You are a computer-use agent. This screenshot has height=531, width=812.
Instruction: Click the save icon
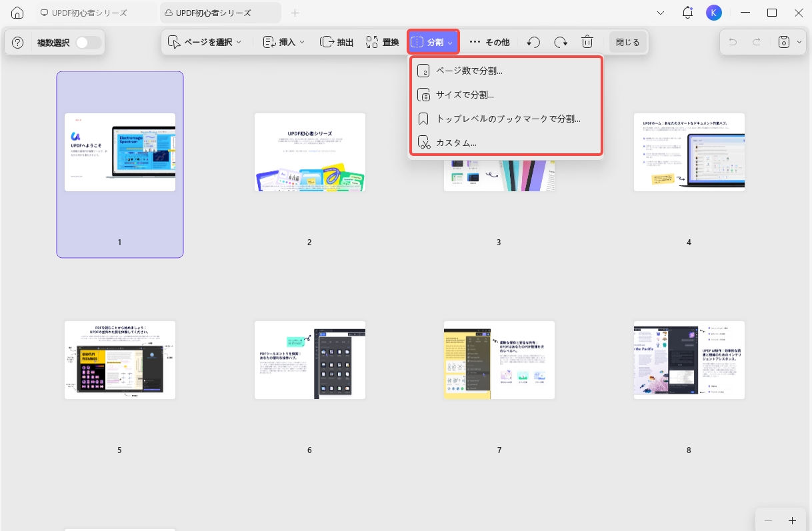[785, 42]
